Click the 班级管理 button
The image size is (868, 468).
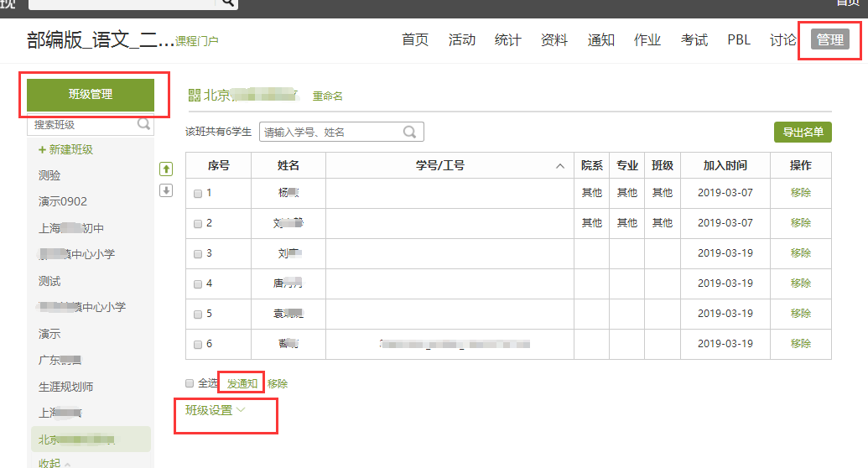tap(91, 94)
